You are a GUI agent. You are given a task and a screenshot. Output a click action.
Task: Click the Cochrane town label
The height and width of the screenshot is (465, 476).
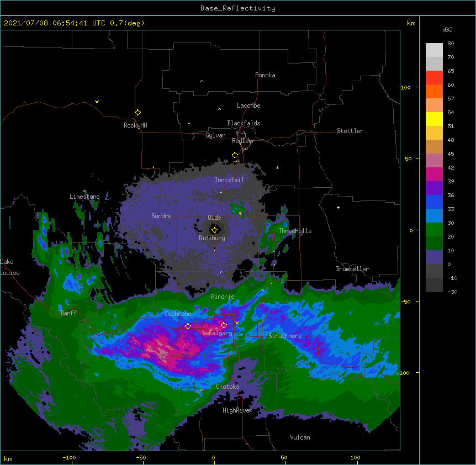click(178, 314)
